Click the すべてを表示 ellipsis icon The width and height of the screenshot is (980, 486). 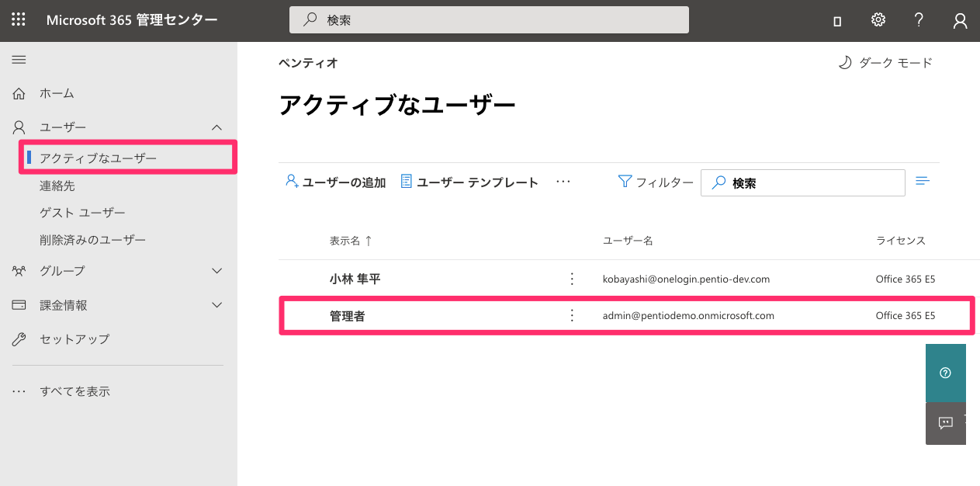click(19, 391)
